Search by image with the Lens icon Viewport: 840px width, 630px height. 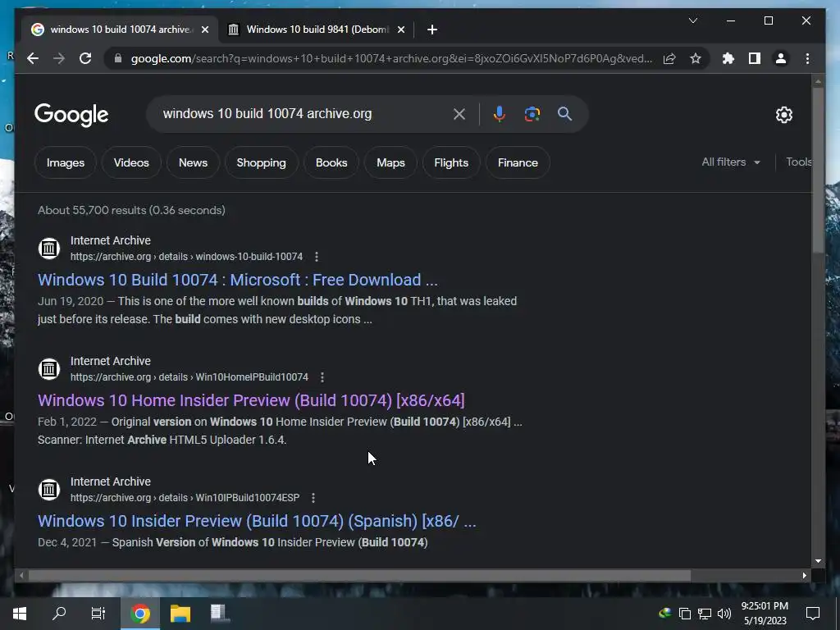click(x=532, y=114)
